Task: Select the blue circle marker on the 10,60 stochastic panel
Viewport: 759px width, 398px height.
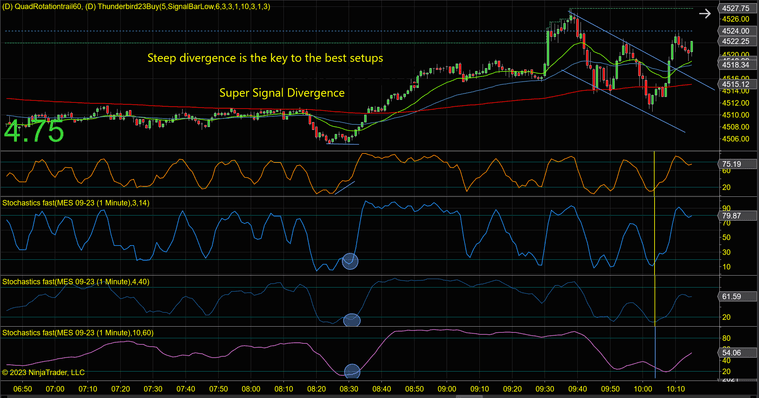Action: 352,371
